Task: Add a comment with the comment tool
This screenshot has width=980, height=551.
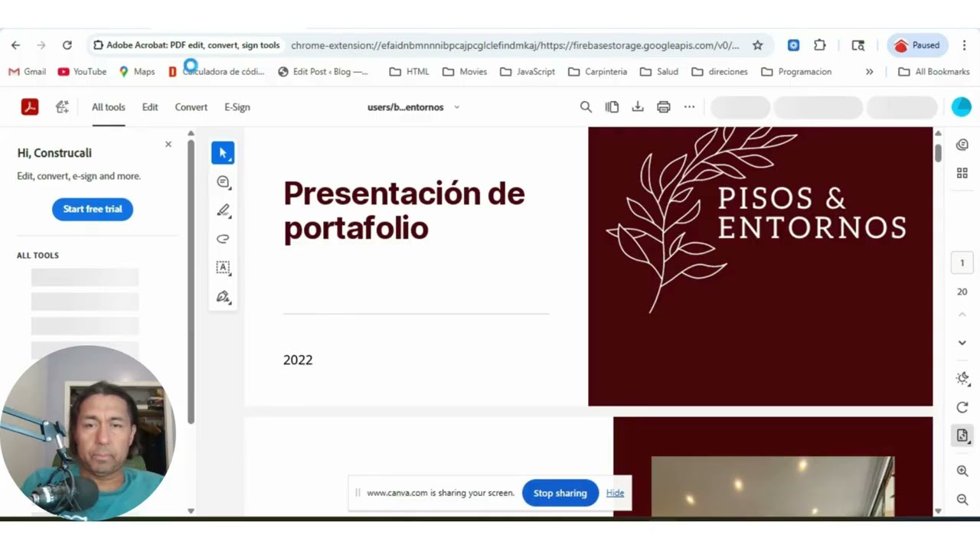Action: tap(223, 181)
